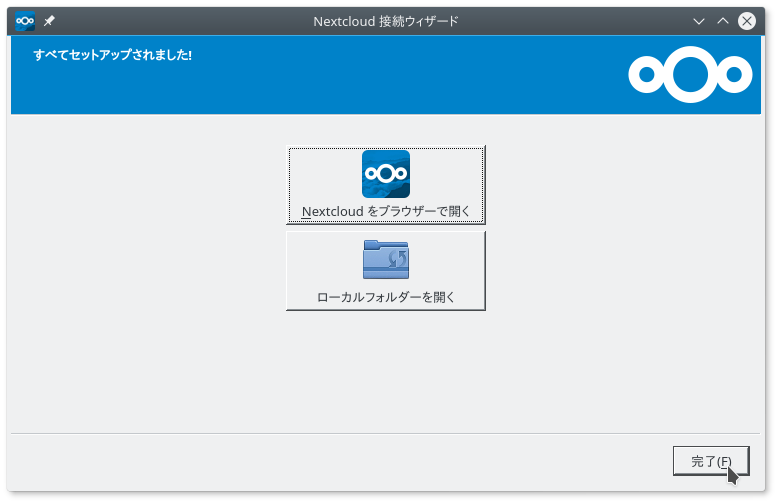
Task: Click the 完了(F) finish button
Action: 711,461
